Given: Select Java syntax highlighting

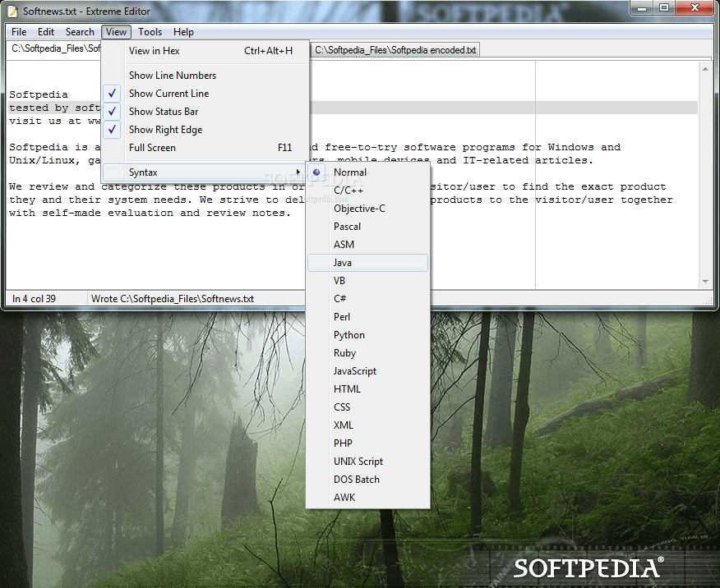Looking at the screenshot, I should click(367, 263).
